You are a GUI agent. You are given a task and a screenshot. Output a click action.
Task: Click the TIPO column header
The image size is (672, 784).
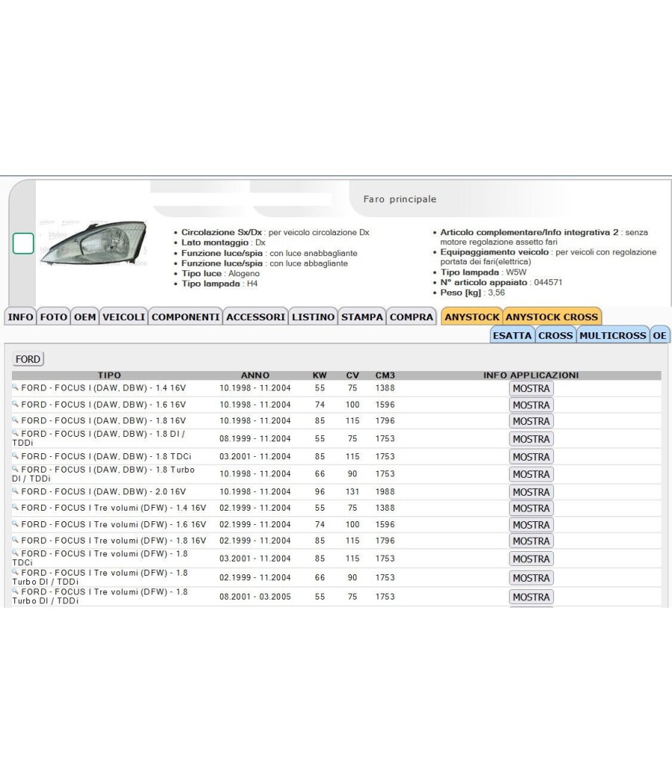[110, 375]
